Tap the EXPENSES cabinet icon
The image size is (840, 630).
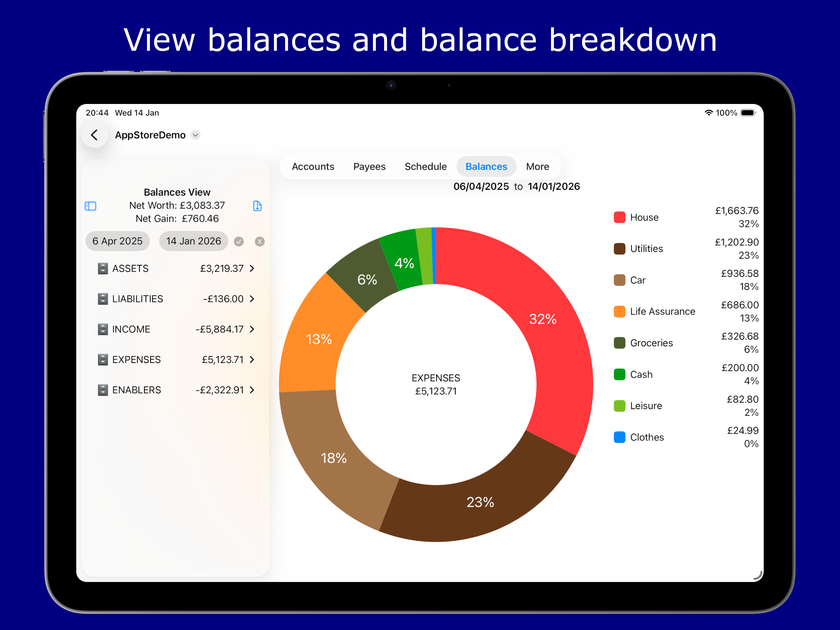(x=103, y=360)
